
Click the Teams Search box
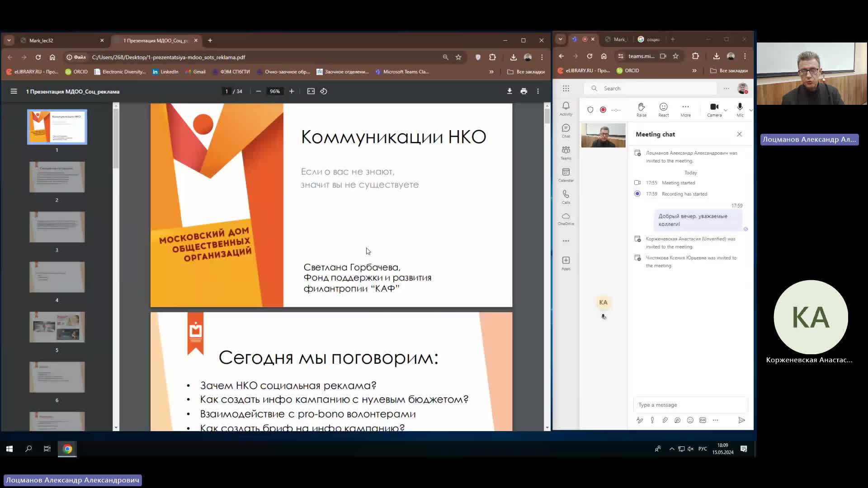pos(651,89)
